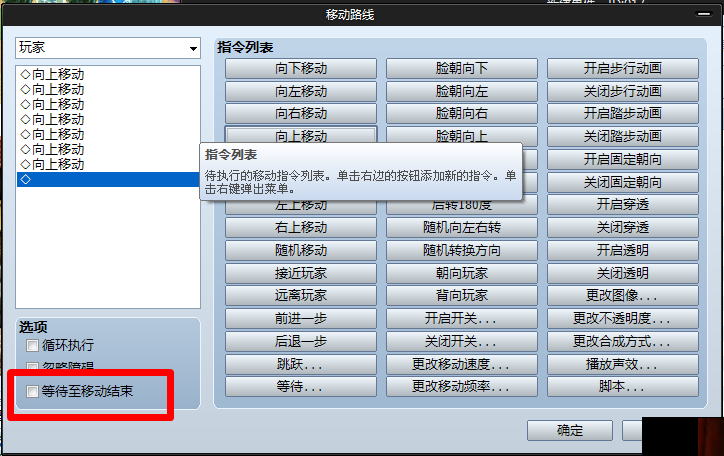Add a 右上移动 command
The height and width of the screenshot is (456, 724).
pyautogui.click(x=301, y=228)
